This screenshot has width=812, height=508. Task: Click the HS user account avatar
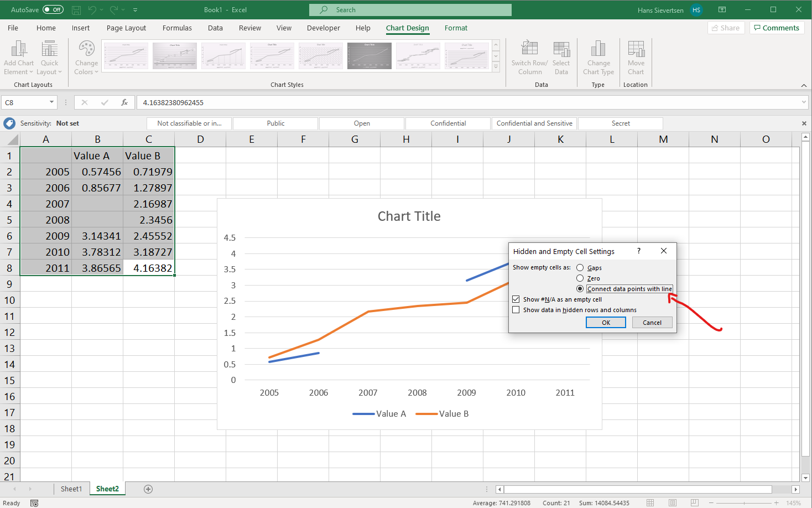(x=696, y=10)
